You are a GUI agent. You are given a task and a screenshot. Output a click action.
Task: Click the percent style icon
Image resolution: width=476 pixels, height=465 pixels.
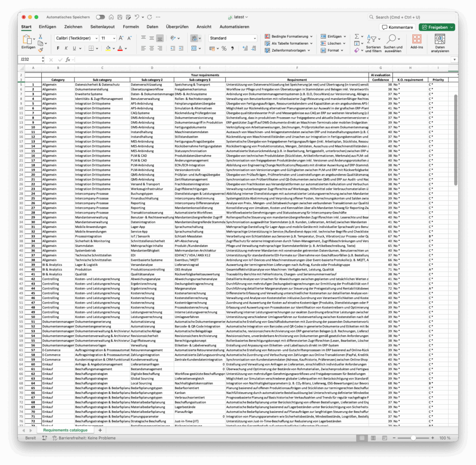tap(224, 48)
